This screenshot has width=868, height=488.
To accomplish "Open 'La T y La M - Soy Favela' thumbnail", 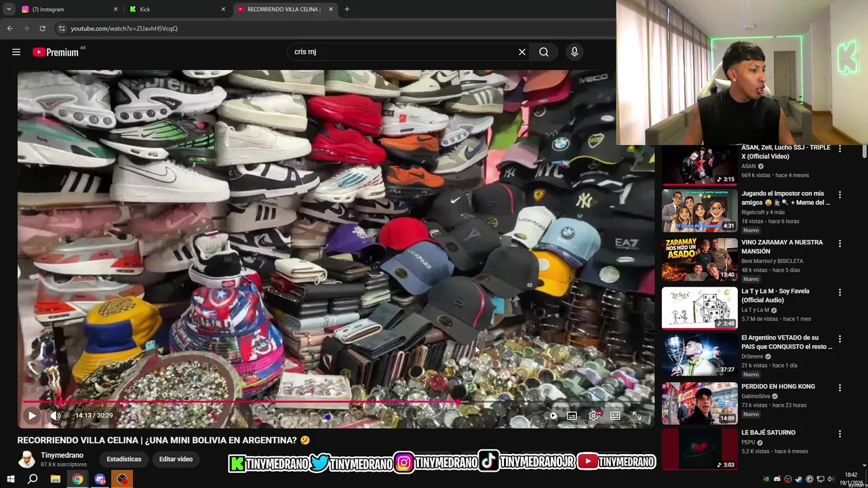I will pos(699,308).
